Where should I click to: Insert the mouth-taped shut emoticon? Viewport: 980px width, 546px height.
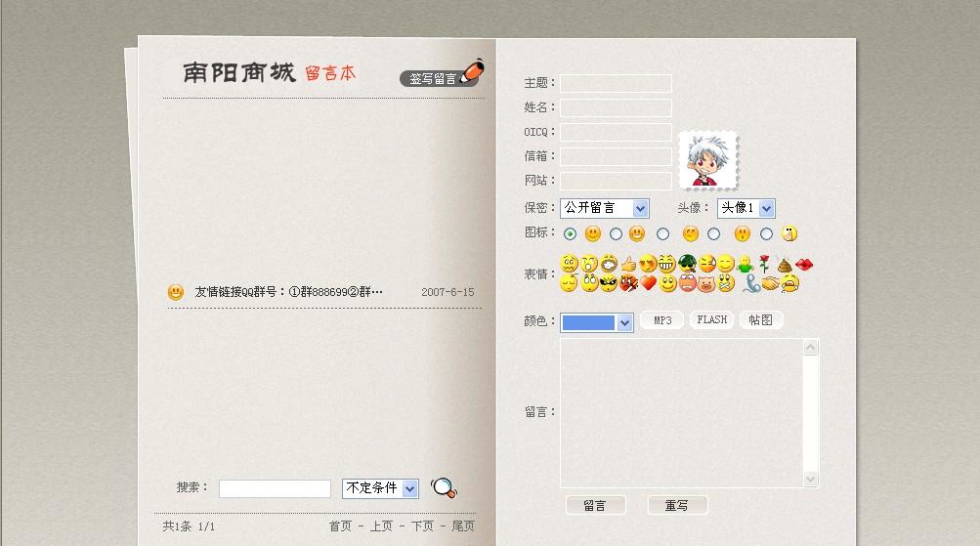pyautogui.click(x=726, y=282)
